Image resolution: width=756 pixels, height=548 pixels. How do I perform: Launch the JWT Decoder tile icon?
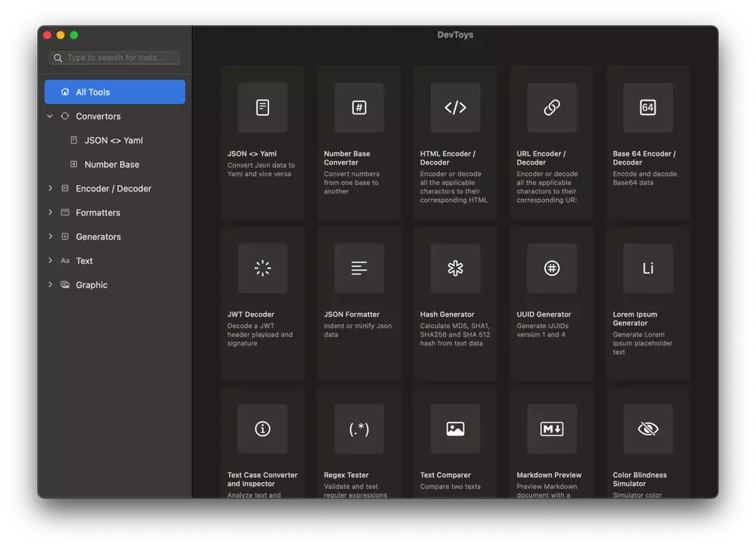click(x=262, y=268)
